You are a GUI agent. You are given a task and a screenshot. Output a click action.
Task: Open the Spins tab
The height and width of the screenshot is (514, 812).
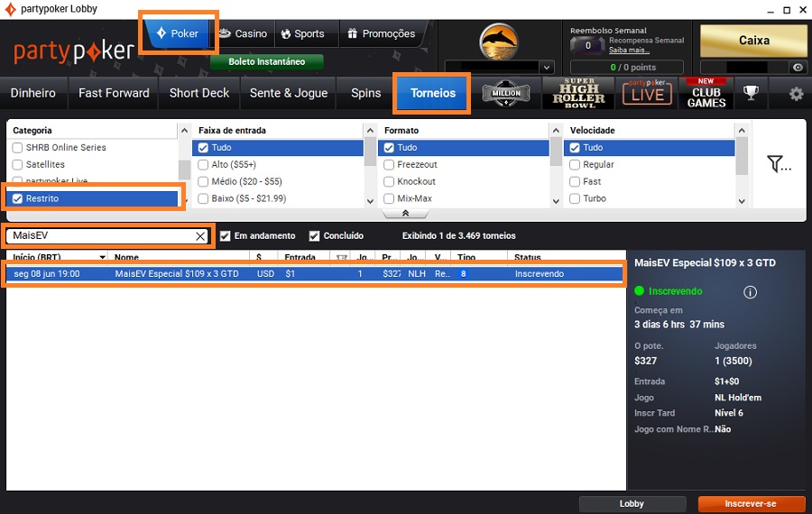pyautogui.click(x=365, y=93)
